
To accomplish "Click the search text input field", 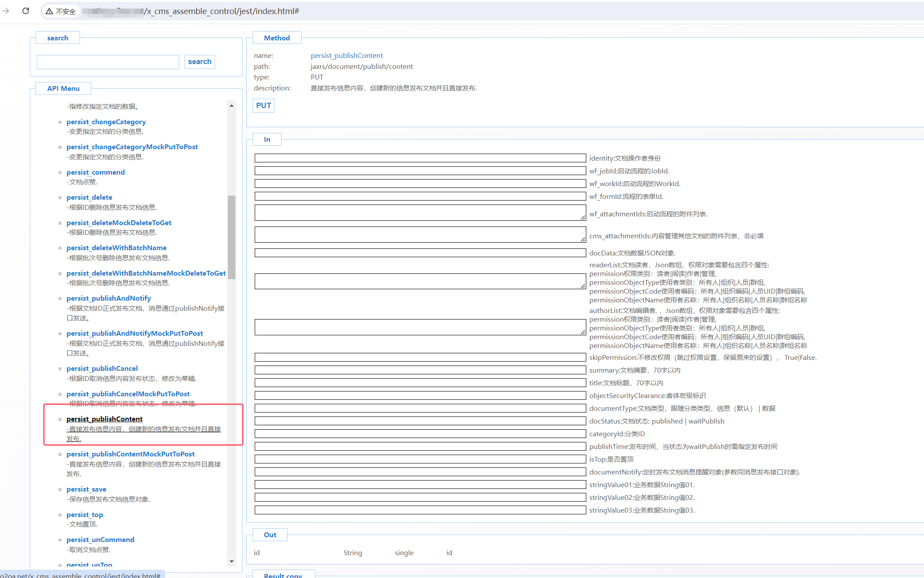I will click(108, 62).
